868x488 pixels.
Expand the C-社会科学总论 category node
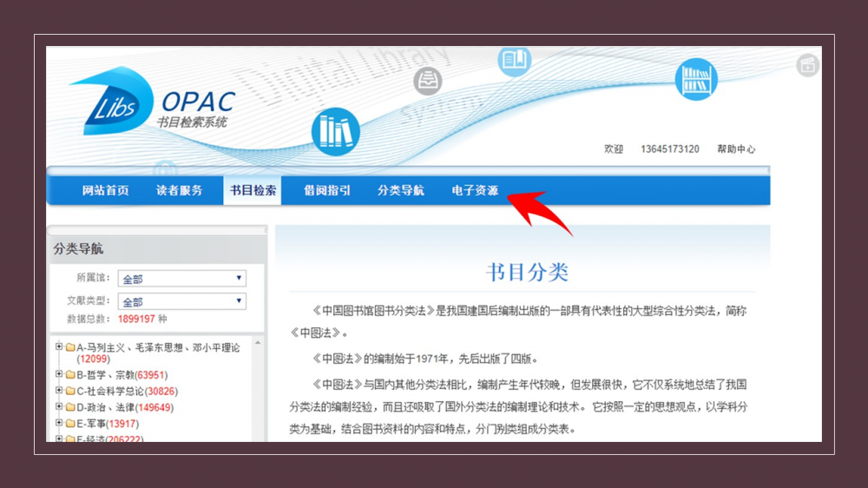click(x=59, y=391)
